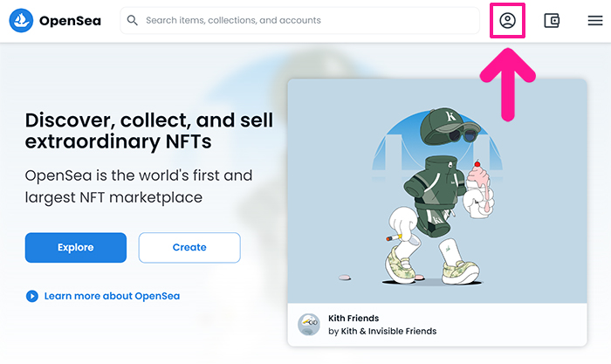This screenshot has width=611, height=364.
Task: Click the Kith Friends avatar icon
Action: tap(309, 324)
